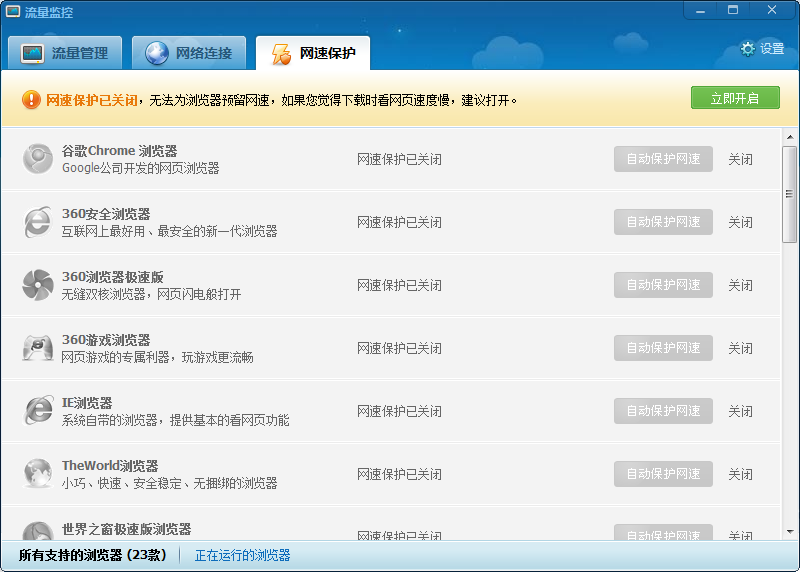
Task: Click the 360浏览器极速版 pinwheel icon
Action: pyautogui.click(x=38, y=285)
